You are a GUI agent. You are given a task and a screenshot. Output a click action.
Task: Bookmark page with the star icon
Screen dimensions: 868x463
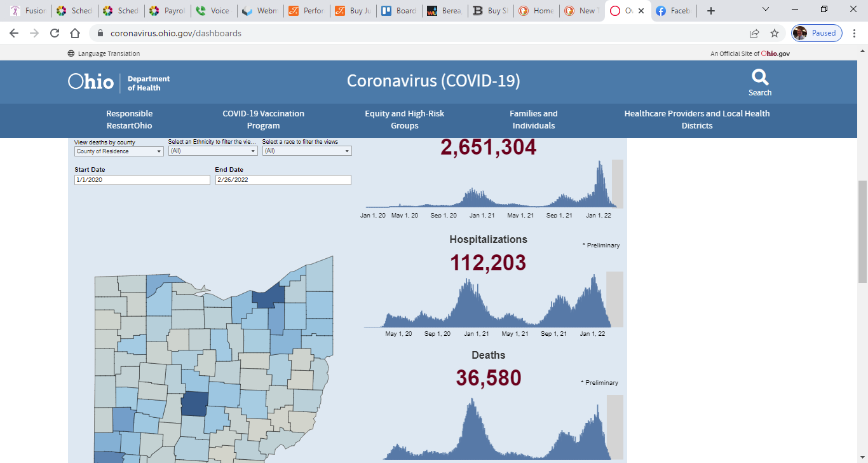pyautogui.click(x=775, y=33)
